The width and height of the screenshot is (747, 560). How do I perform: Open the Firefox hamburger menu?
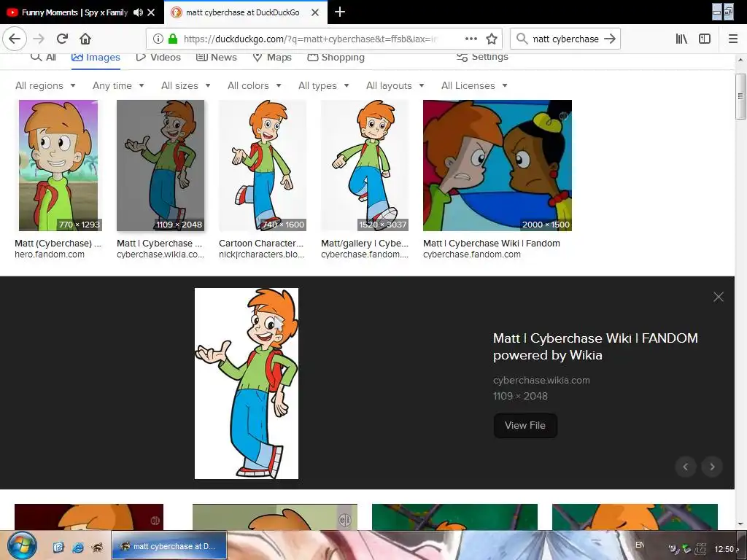[733, 39]
